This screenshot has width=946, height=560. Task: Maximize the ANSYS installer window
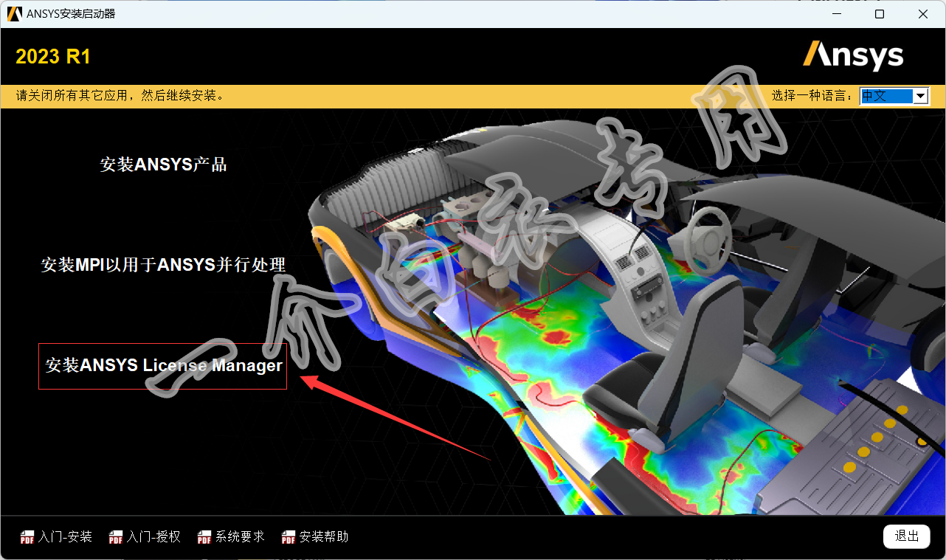(x=879, y=14)
